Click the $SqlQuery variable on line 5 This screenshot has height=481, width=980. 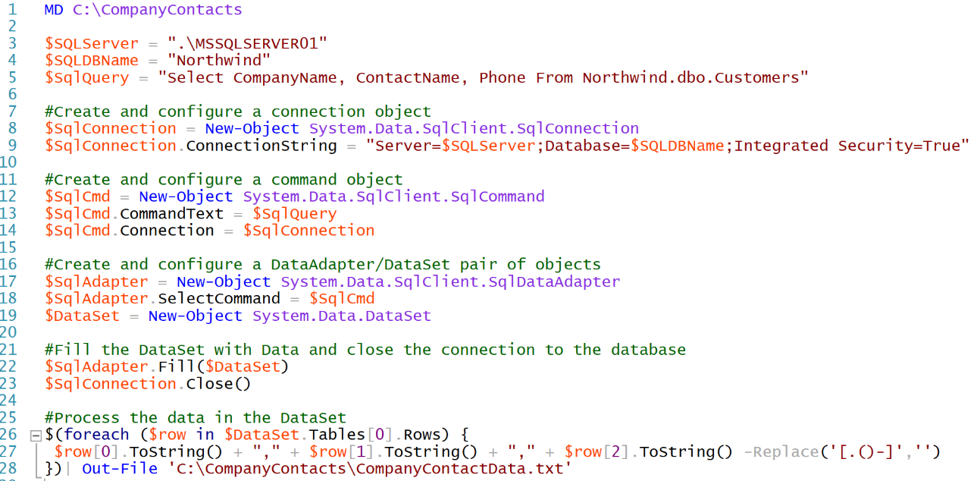click(83, 77)
